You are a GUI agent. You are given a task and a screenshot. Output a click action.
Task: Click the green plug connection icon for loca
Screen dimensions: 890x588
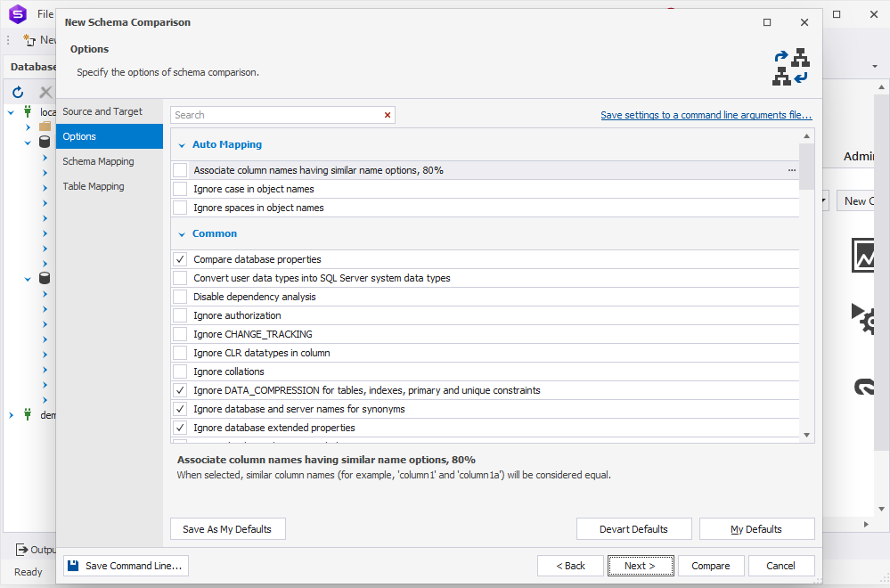click(x=28, y=111)
